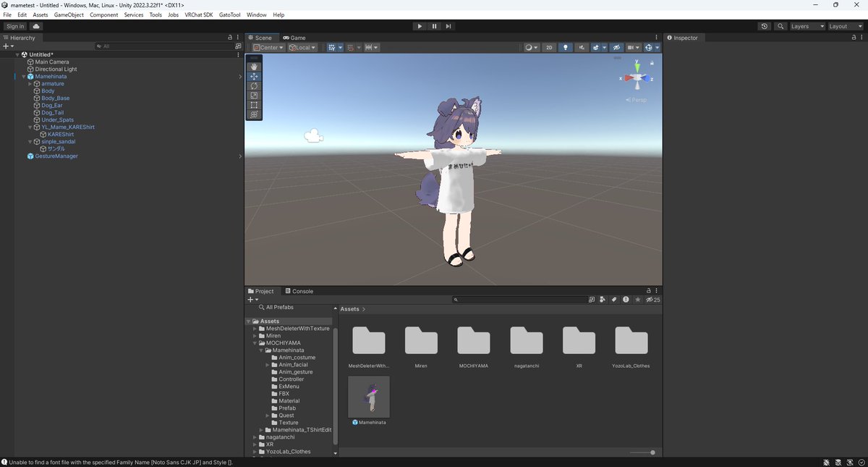Collapse sinple_sandal in hierarchy

click(x=30, y=141)
